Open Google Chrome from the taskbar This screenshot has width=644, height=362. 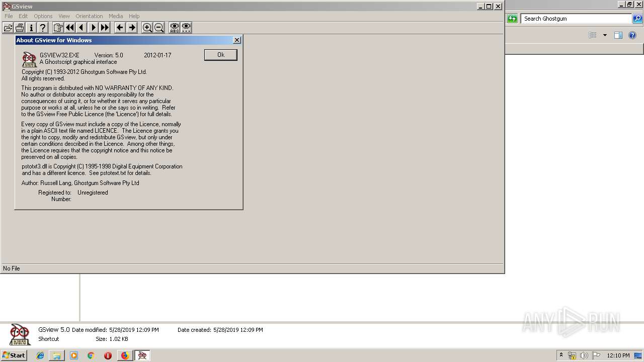click(91, 355)
